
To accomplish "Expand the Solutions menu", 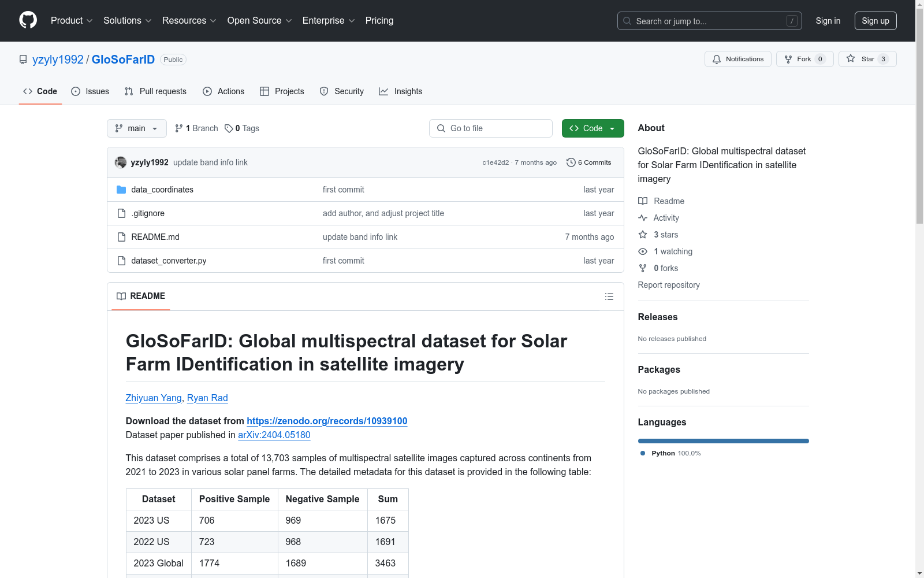I will coord(128,20).
